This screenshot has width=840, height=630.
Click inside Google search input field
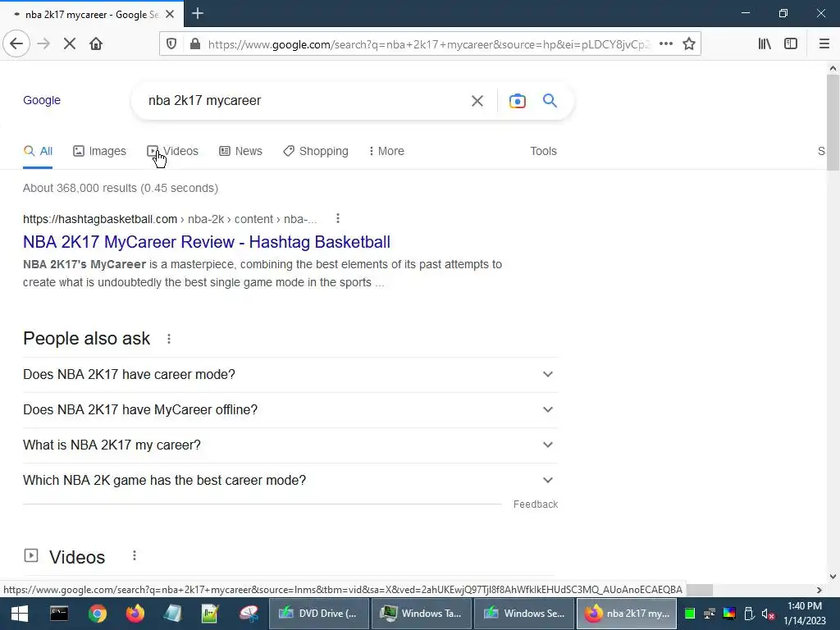click(305, 101)
